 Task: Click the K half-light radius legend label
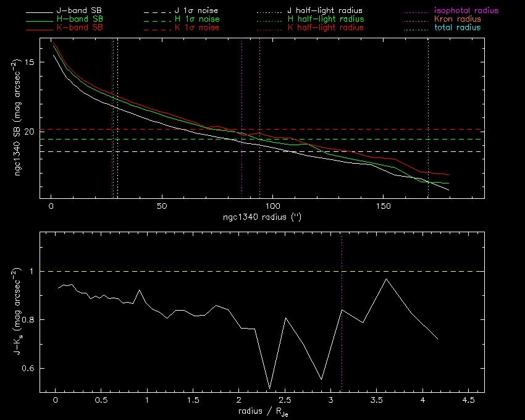[325, 28]
